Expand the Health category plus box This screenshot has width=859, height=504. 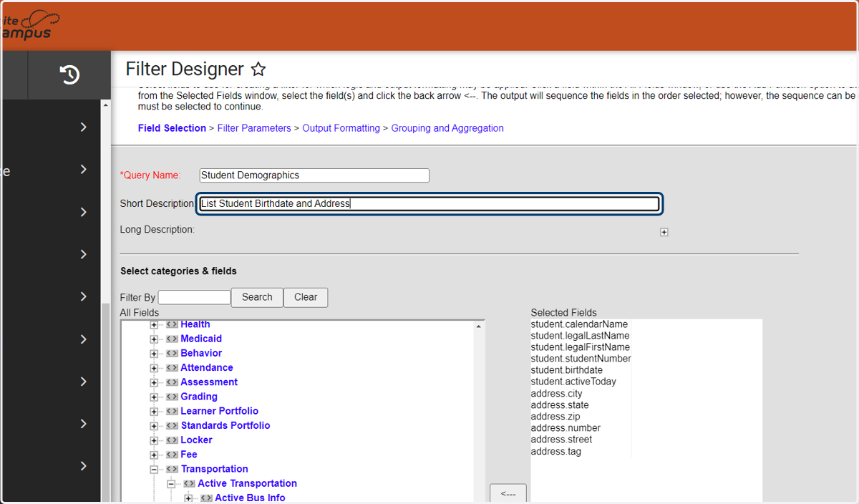coord(154,325)
